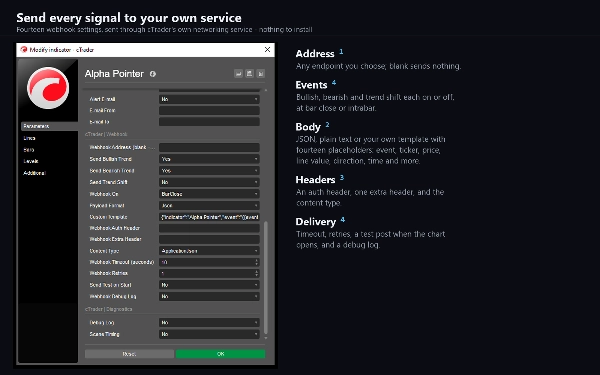Click the E-mail From input field
This screenshot has width=600, height=375.
209,110
